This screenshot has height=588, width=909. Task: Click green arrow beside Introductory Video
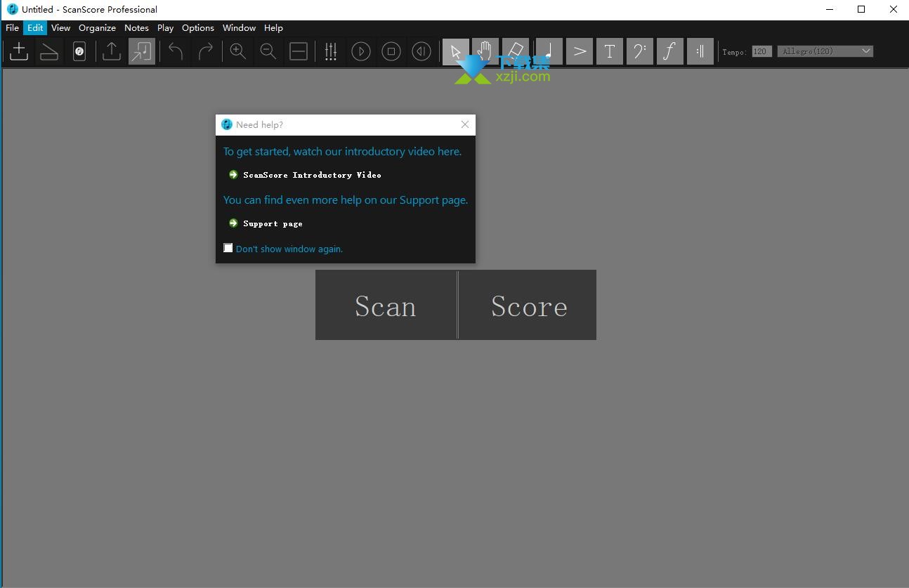233,174
